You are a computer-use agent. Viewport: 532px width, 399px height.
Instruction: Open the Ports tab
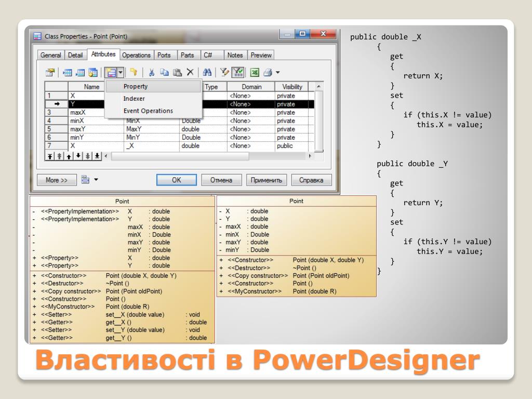point(164,55)
